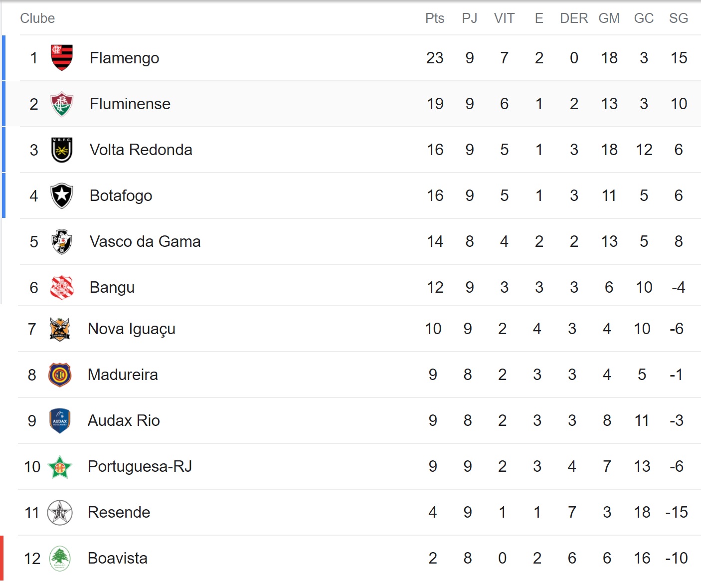701x588 pixels.
Task: Select the Vasco da Gama row name
Action: [x=145, y=241]
